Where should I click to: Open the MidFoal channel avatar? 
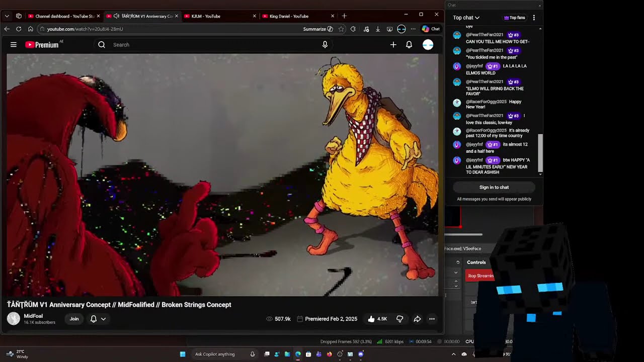(14, 319)
